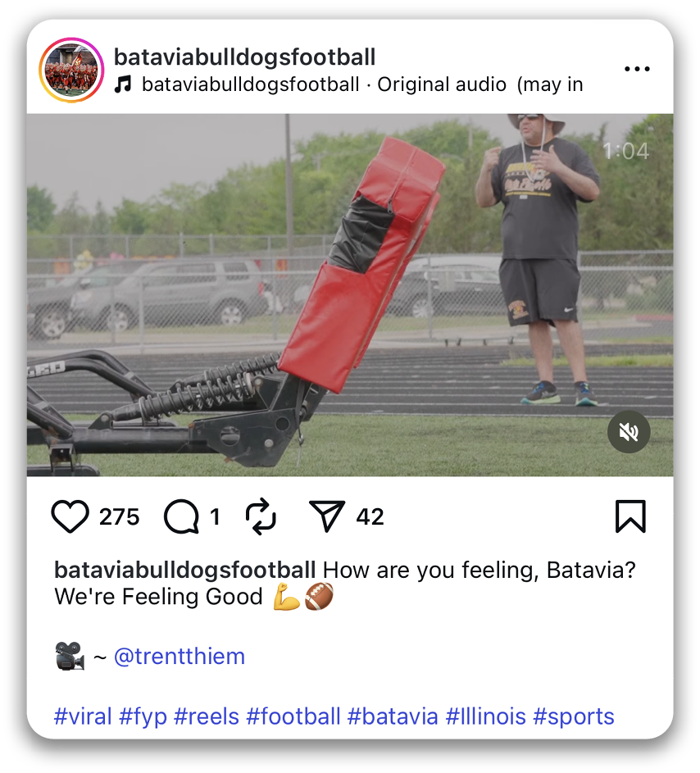Viewport: 700px width, 773px height.
Task: Open the #football hashtag
Action: point(293,716)
